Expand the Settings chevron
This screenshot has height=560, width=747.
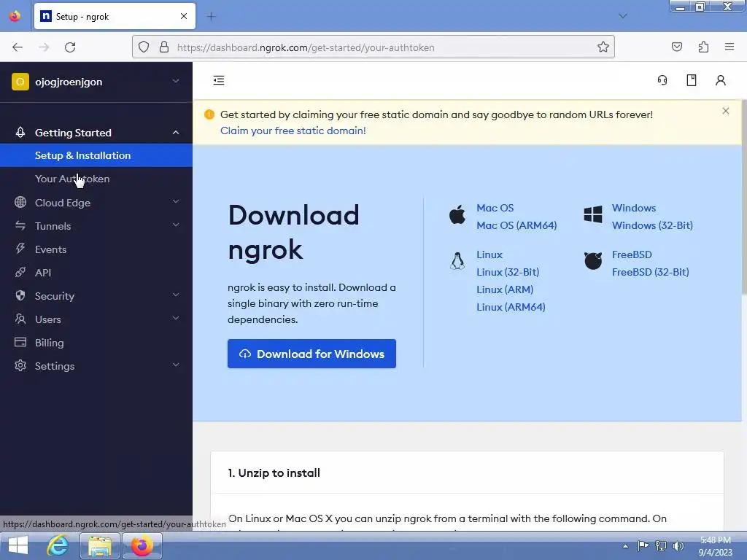(176, 365)
